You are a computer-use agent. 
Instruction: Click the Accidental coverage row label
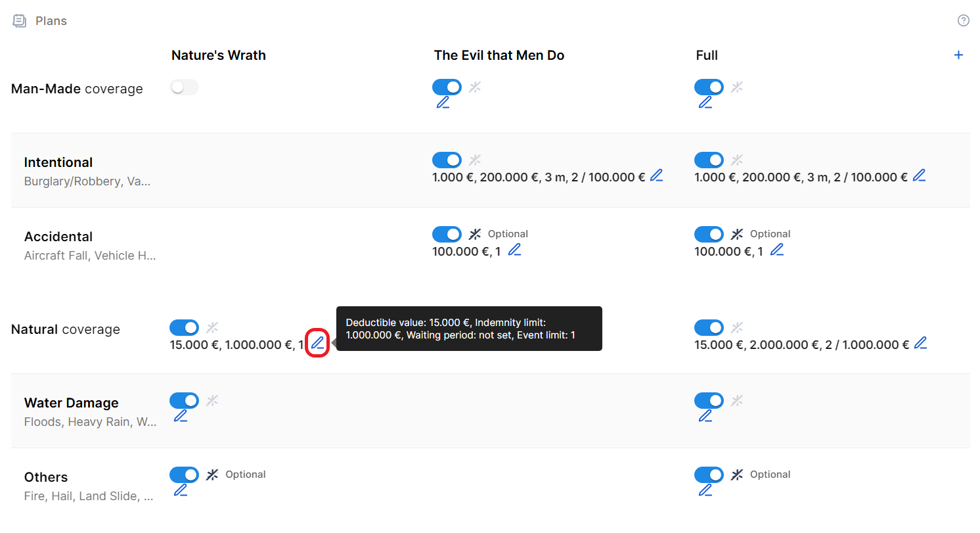(58, 237)
